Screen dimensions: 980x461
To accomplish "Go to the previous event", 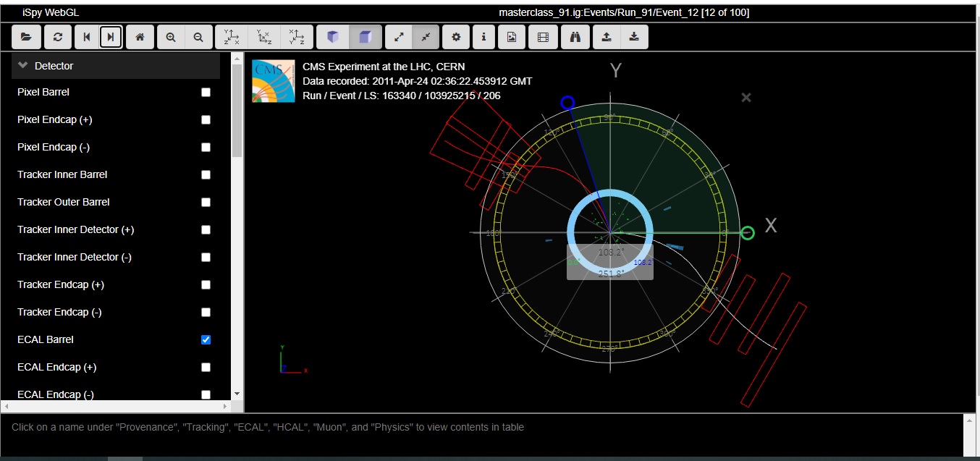I will (86, 37).
